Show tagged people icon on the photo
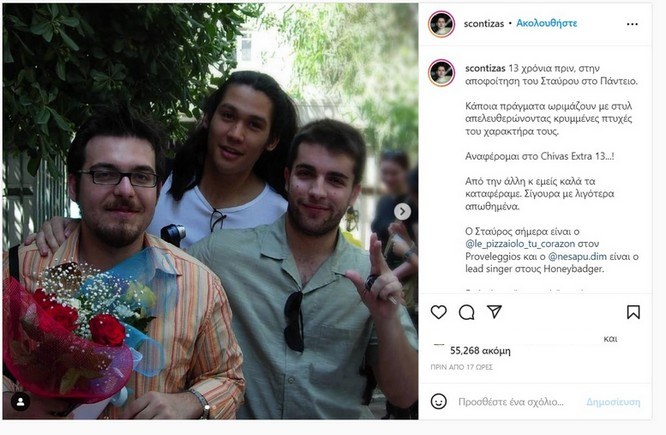666x435 pixels. (x=20, y=401)
